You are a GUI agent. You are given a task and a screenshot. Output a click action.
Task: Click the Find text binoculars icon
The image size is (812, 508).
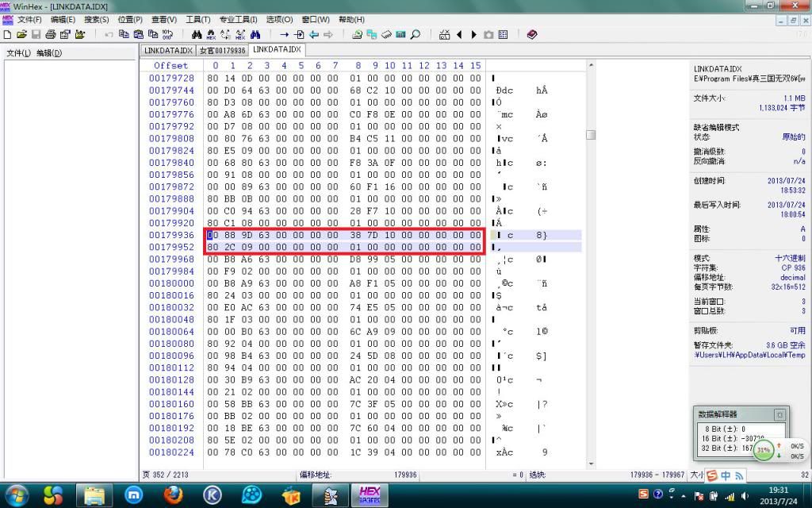pyautogui.click(x=197, y=35)
